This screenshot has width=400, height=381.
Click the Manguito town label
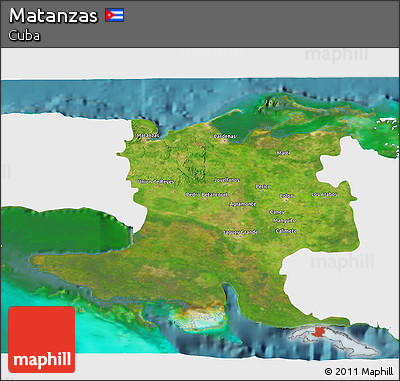click(285, 221)
